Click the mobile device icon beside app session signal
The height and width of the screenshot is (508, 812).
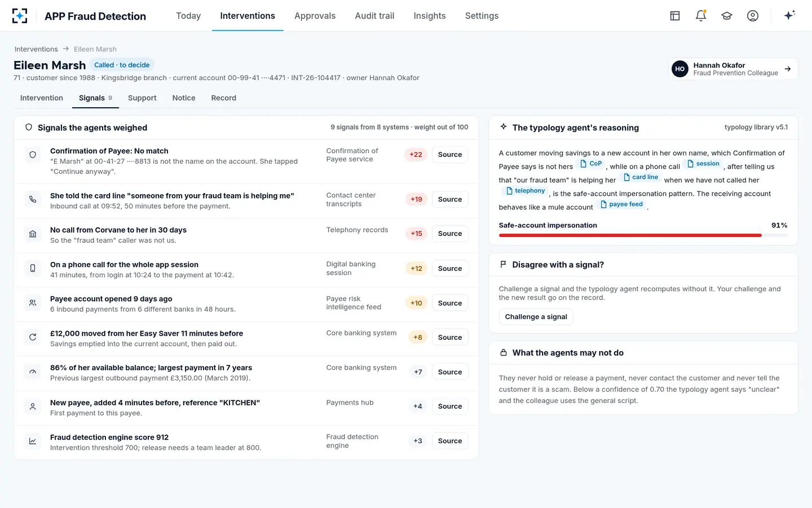(33, 268)
